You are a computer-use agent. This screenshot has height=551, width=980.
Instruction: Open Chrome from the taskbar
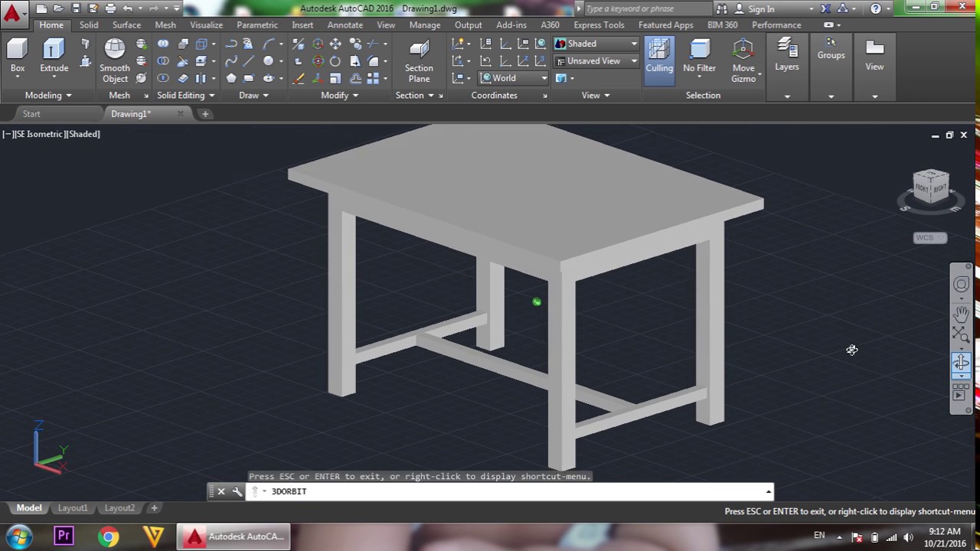tap(109, 536)
